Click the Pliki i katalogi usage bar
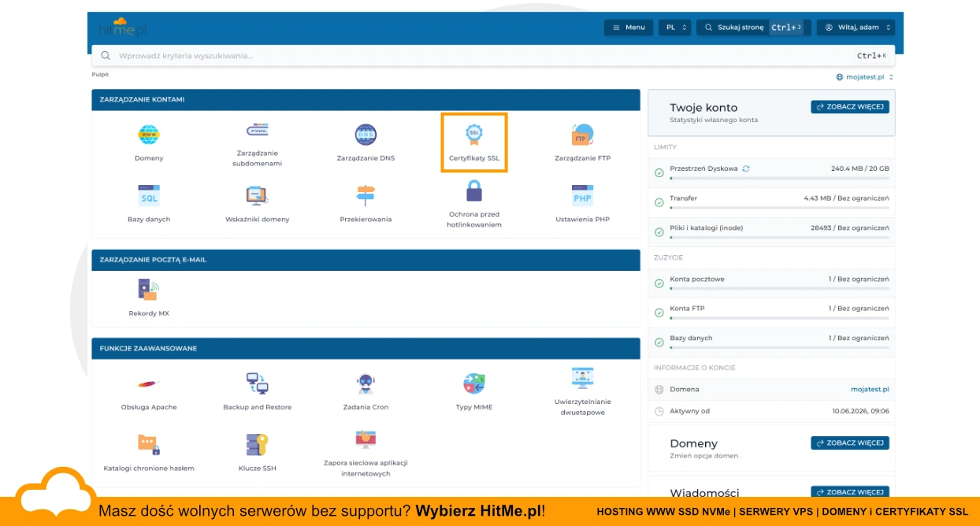The width and height of the screenshot is (980, 526). tap(779, 238)
